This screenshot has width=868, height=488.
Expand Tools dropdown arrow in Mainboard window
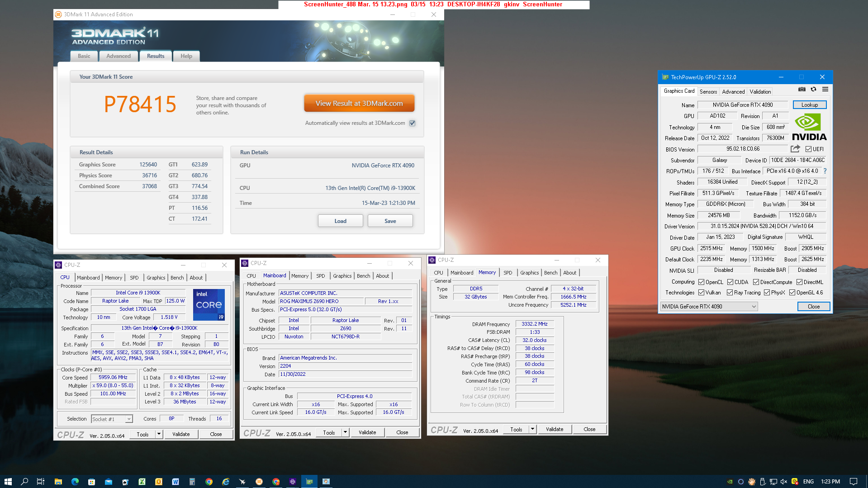coord(345,432)
